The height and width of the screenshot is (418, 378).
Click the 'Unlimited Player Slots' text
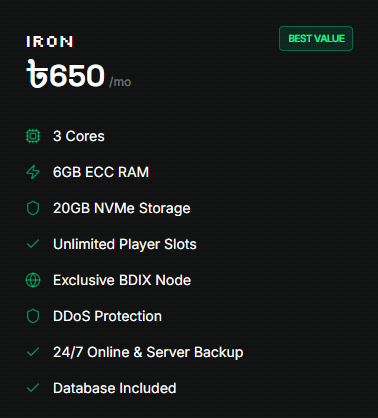pyautogui.click(x=125, y=244)
